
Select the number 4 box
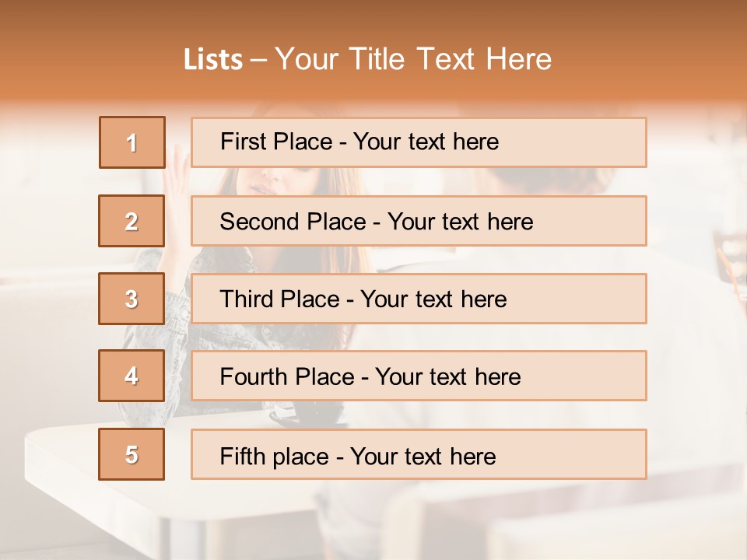[x=132, y=376]
